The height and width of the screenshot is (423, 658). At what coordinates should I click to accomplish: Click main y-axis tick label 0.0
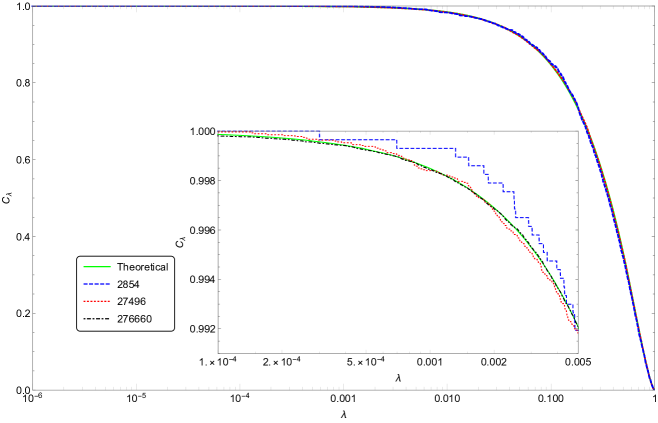pyautogui.click(x=22, y=390)
